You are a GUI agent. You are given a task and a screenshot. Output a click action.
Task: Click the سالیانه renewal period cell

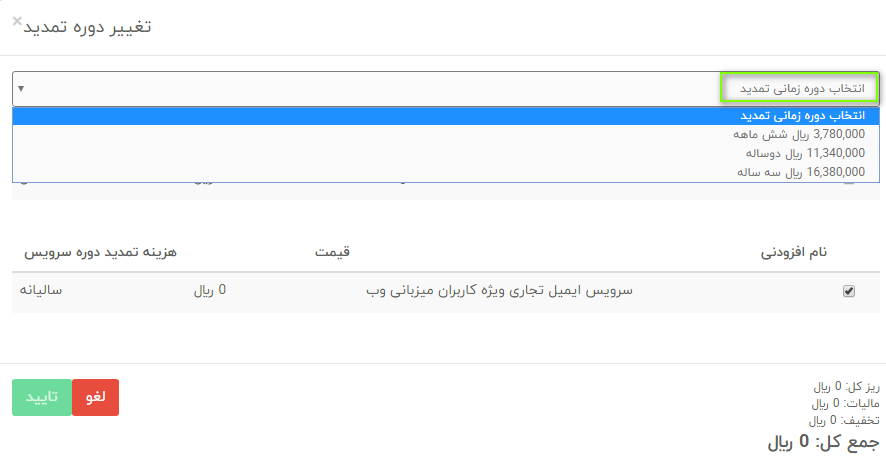[41, 291]
